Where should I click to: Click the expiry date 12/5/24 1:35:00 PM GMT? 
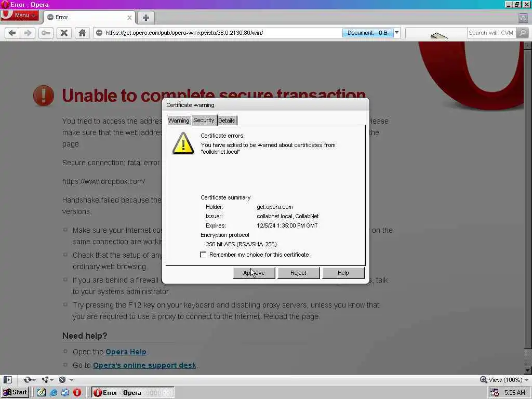click(287, 225)
